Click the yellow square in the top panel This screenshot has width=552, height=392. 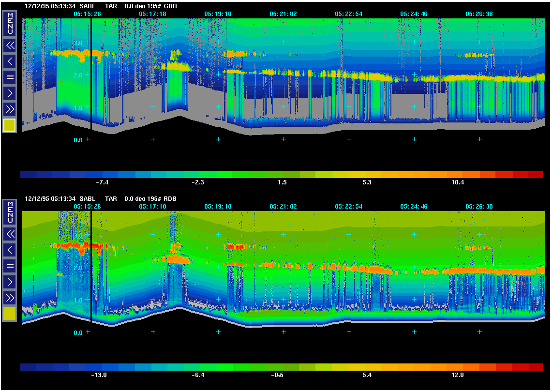point(10,125)
